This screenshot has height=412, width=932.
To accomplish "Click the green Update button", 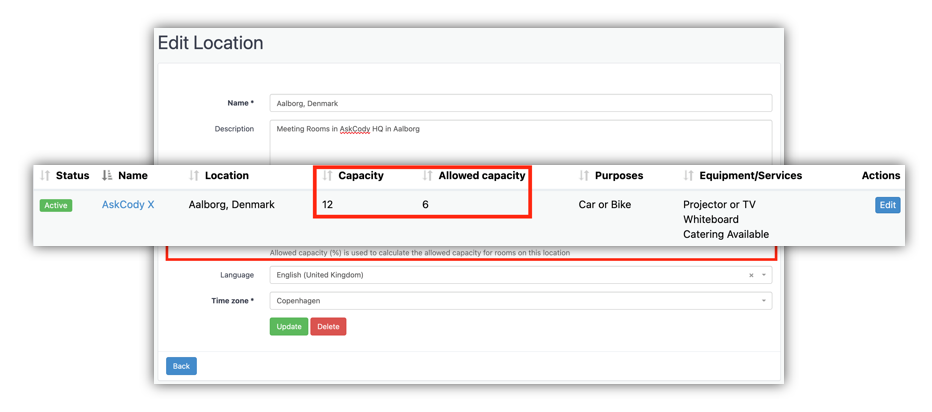I will (289, 326).
